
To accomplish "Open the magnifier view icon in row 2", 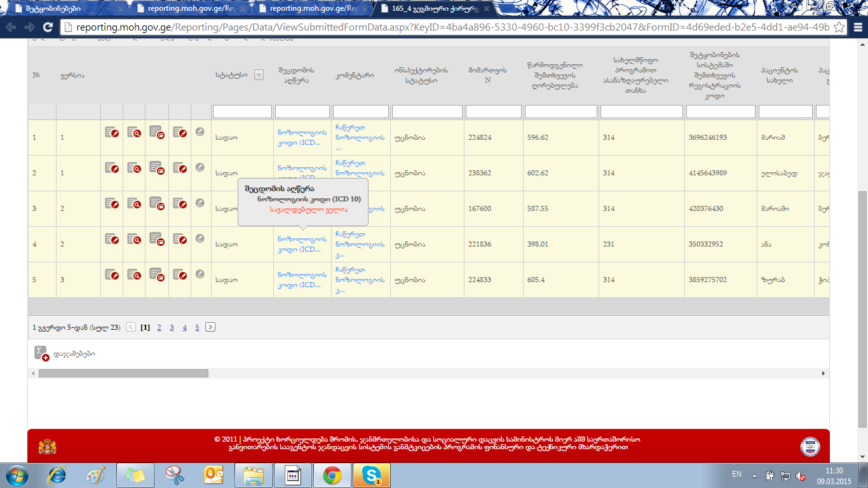I will [x=134, y=168].
